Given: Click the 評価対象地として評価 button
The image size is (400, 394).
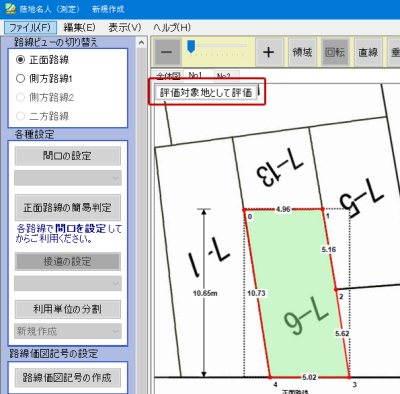Looking at the screenshot, I should click(206, 93).
